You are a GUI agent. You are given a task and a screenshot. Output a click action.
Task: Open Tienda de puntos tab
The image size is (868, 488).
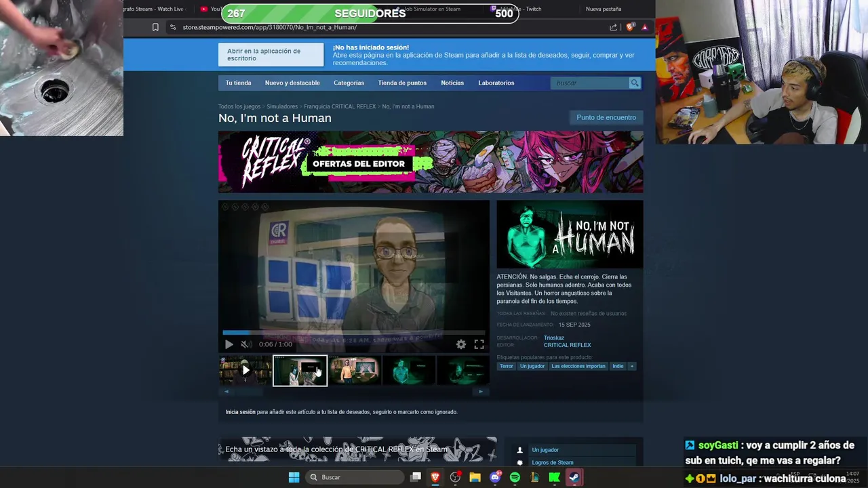(x=402, y=83)
